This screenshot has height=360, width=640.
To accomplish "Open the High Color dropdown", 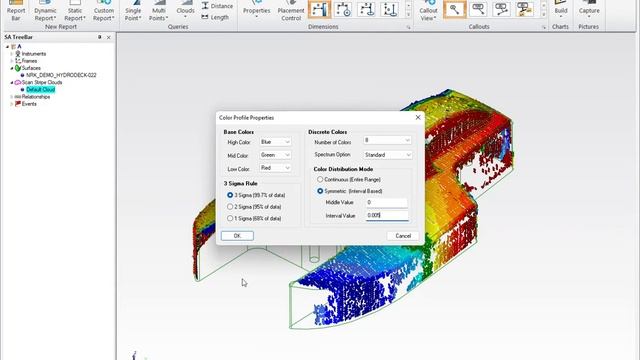I will (x=275, y=142).
